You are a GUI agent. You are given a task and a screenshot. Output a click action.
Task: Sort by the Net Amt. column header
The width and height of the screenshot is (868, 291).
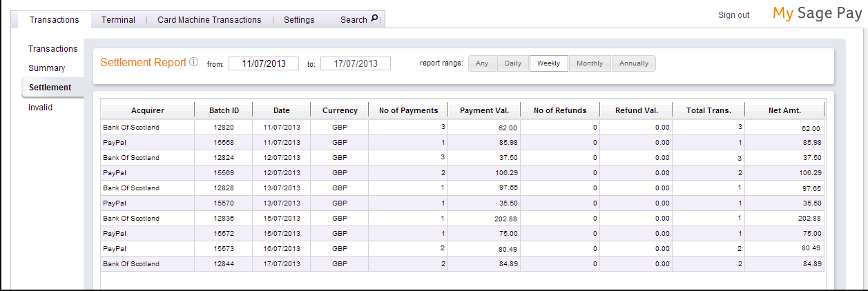click(784, 110)
